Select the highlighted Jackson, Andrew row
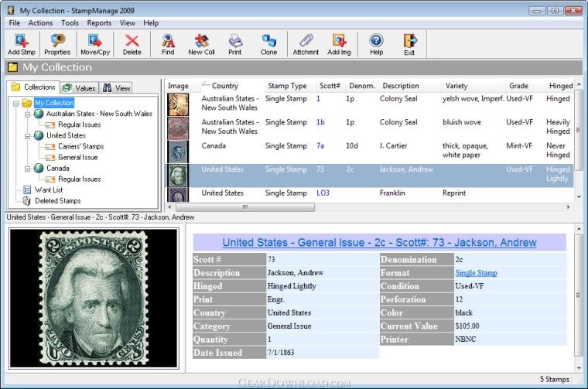Viewport: 588px width, 389px height. [370, 176]
